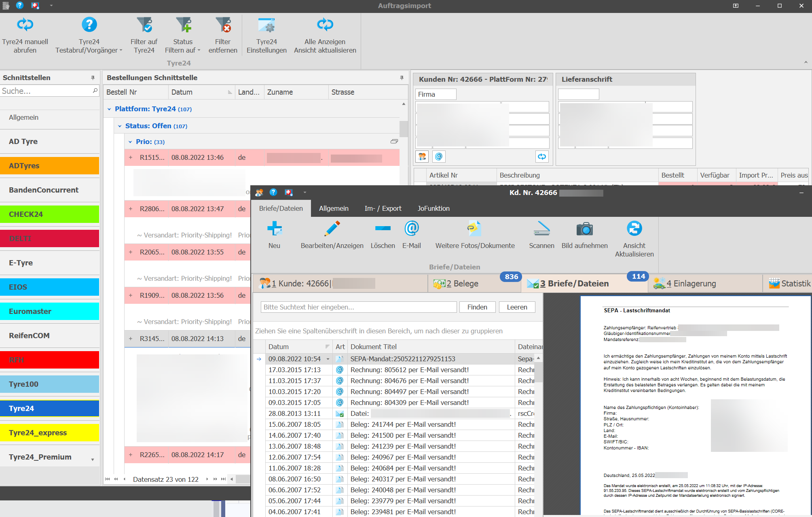Pin the Schnittstellen panel

point(93,78)
